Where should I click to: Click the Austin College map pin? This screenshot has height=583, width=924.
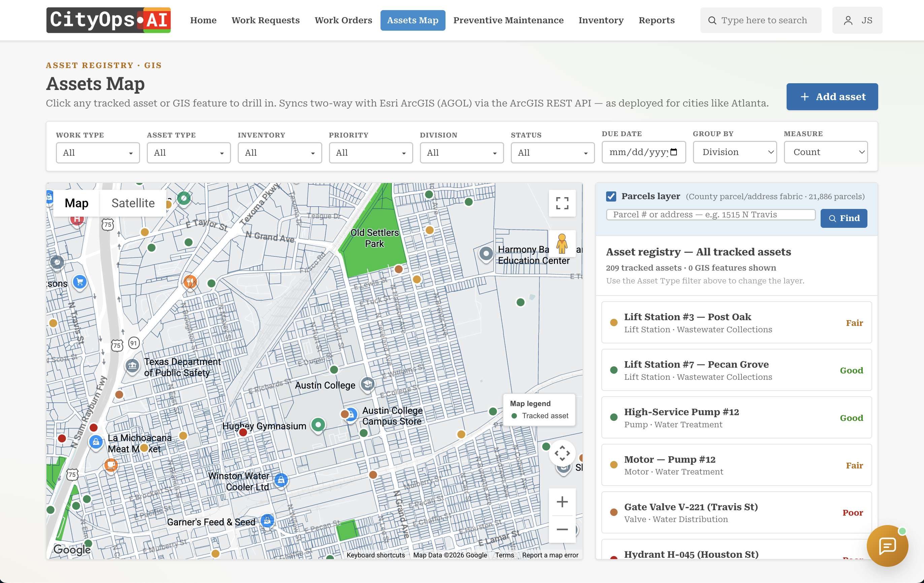(368, 384)
